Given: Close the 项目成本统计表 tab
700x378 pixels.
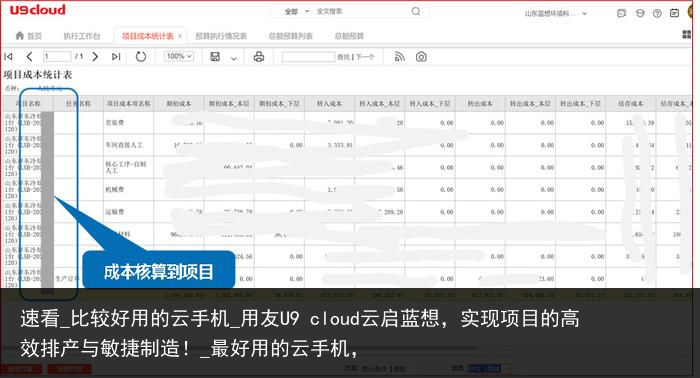Looking at the screenshot, I should [x=180, y=36].
